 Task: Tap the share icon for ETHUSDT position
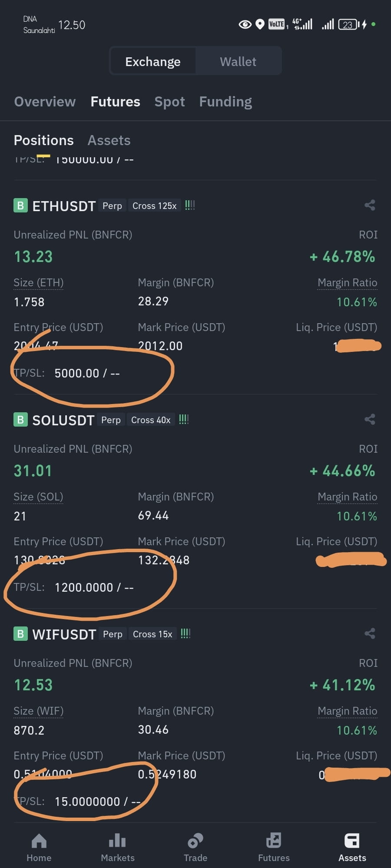click(370, 205)
